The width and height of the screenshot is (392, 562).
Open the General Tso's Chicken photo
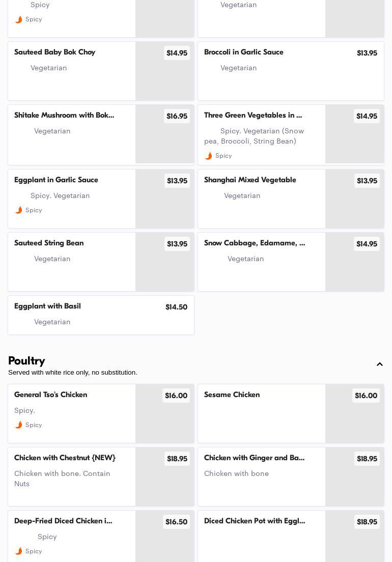click(x=164, y=418)
